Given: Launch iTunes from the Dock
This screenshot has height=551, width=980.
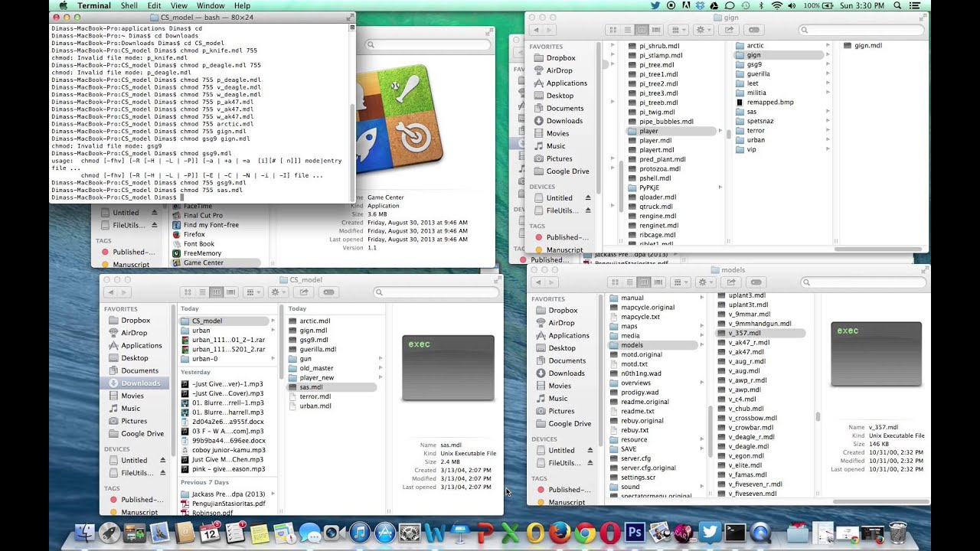Looking at the screenshot, I should (x=359, y=533).
